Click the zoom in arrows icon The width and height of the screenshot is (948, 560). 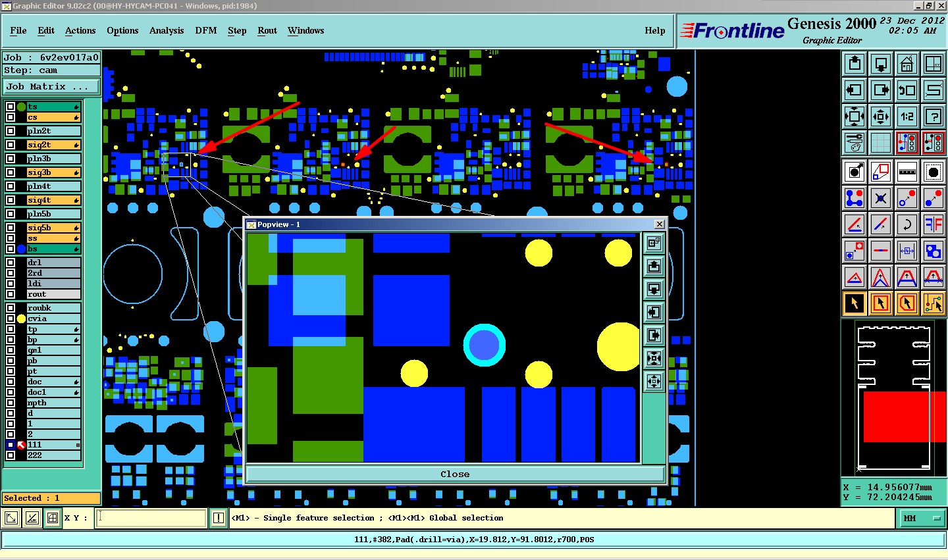(855, 116)
